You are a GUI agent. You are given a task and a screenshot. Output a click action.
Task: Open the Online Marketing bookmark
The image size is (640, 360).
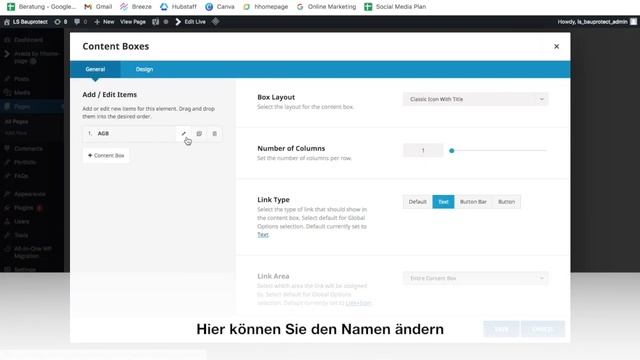click(x=327, y=7)
